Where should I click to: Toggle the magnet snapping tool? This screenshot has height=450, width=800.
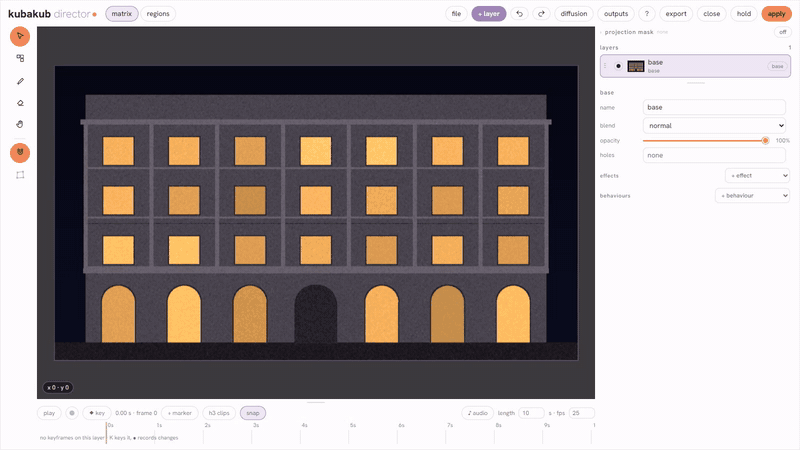20,153
